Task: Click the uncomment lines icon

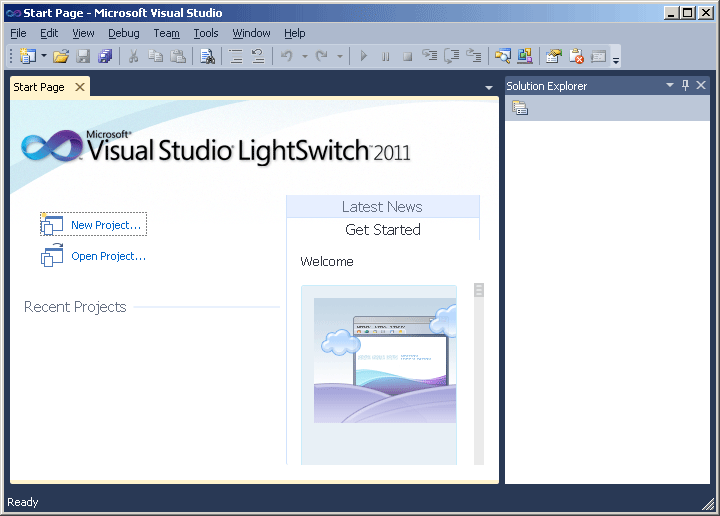Action: point(258,56)
